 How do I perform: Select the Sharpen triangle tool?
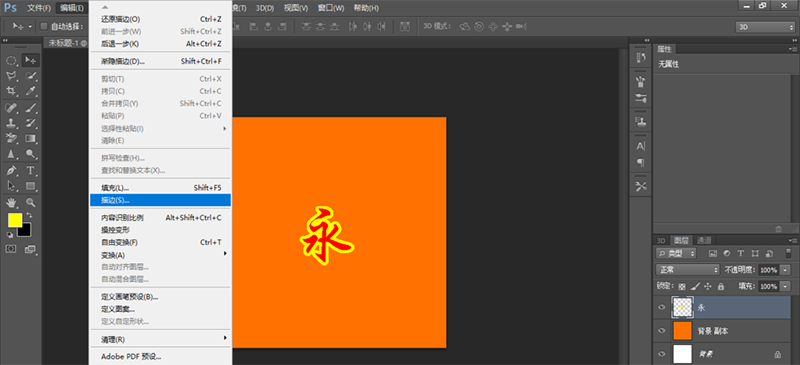click(11, 153)
